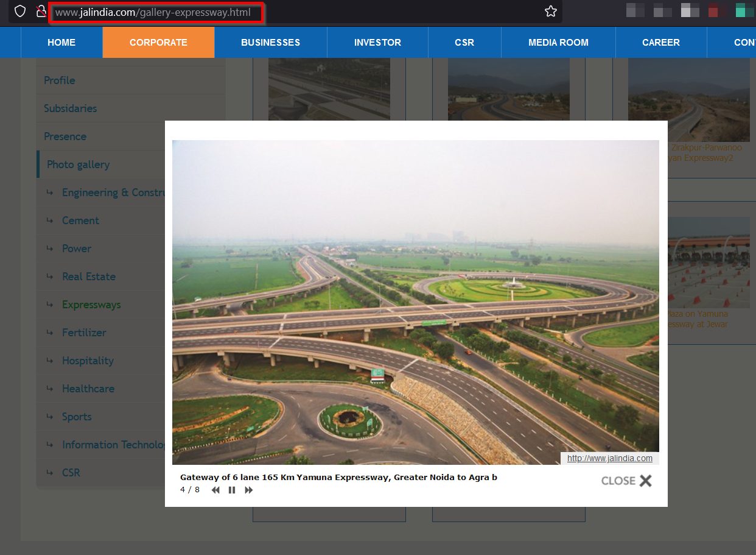
Task: Open the HOME menu item
Action: click(x=61, y=42)
